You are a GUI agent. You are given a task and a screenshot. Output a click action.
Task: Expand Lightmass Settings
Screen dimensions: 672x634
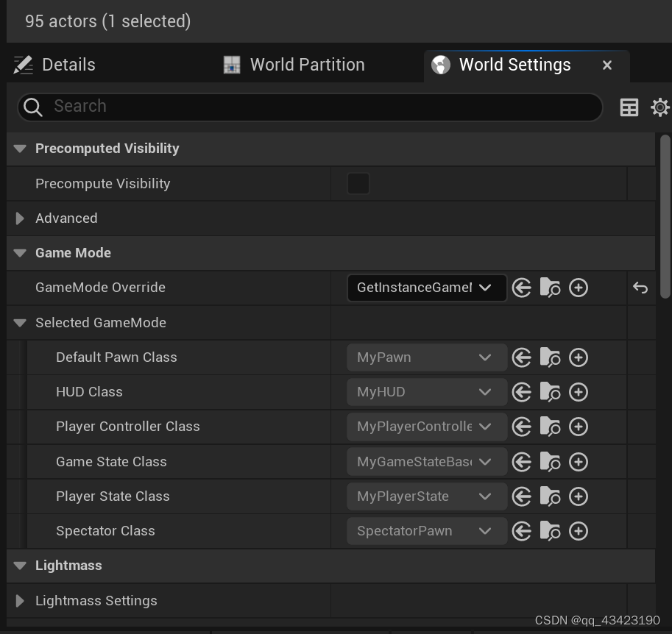pyautogui.click(x=20, y=601)
